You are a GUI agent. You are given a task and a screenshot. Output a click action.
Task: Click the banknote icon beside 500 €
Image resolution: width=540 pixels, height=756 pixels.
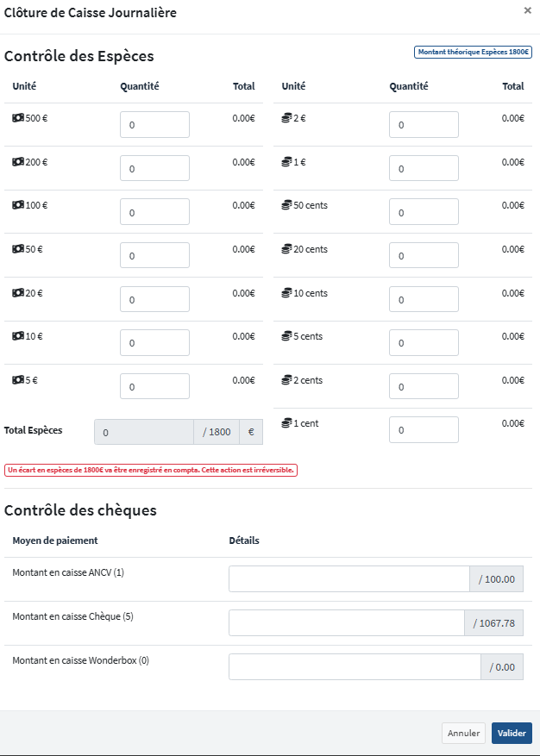coord(18,118)
